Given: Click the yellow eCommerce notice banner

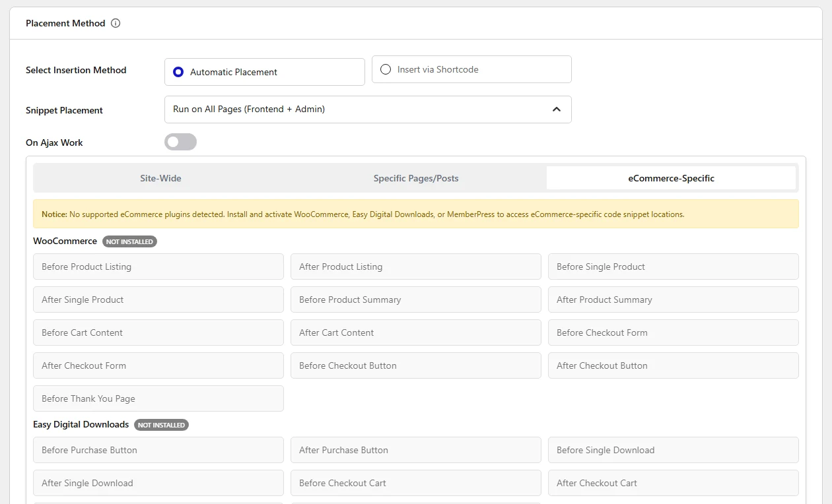Looking at the screenshot, I should tap(416, 214).
